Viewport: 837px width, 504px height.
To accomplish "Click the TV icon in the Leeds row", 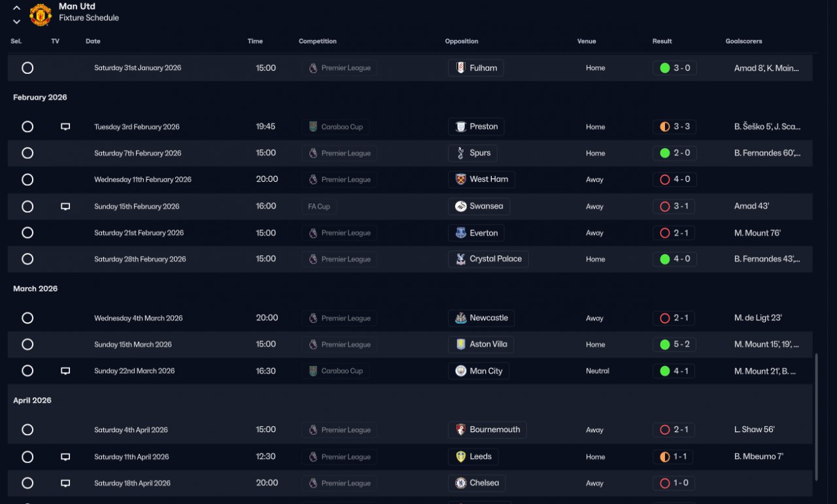I will pyautogui.click(x=65, y=457).
